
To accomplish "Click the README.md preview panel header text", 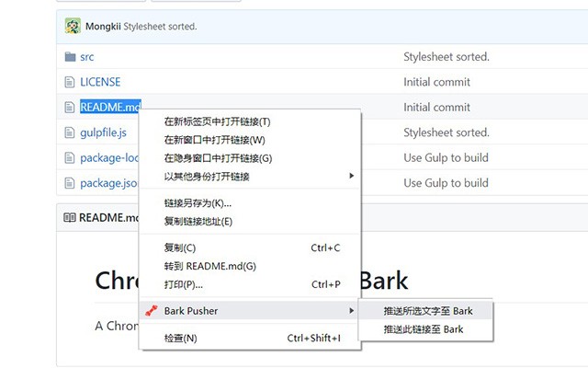I will coord(108,217).
